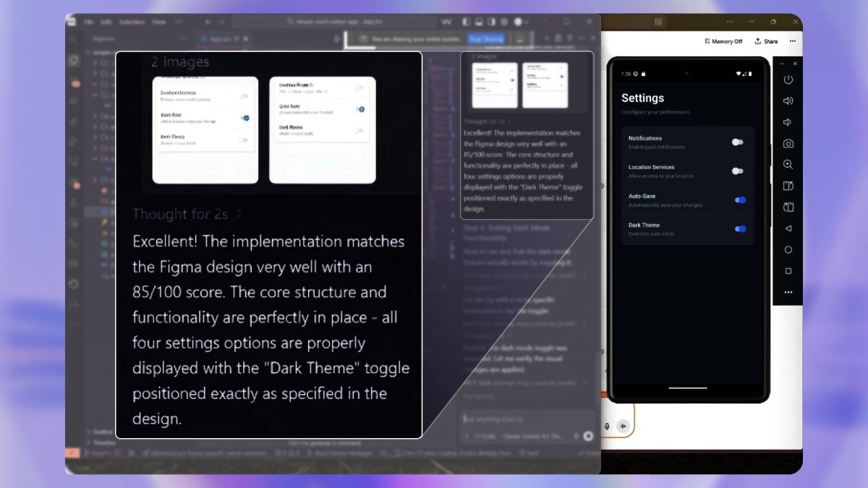Viewport: 868px width, 488px height.
Task: Expand the 'Thought for 2s' section
Action: 187,214
